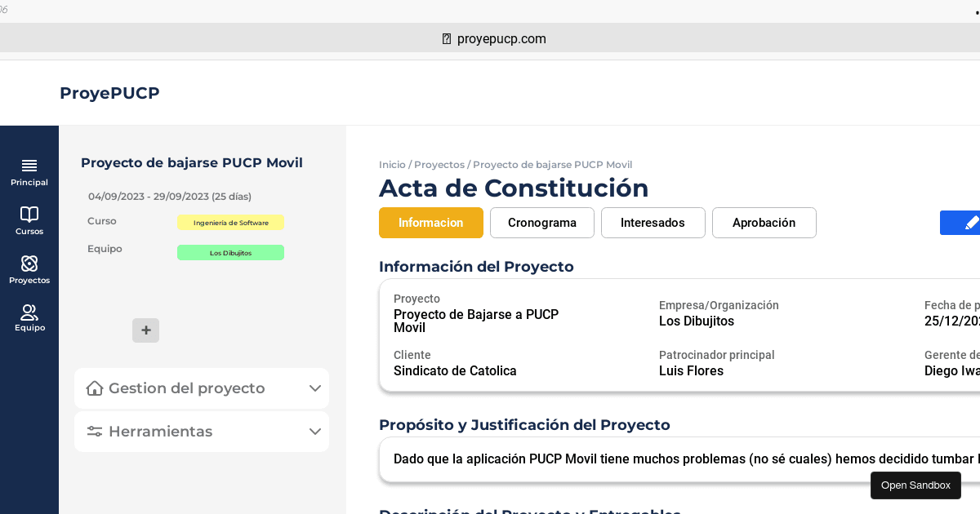Click the Sindicato de Catolica client value

point(455,371)
